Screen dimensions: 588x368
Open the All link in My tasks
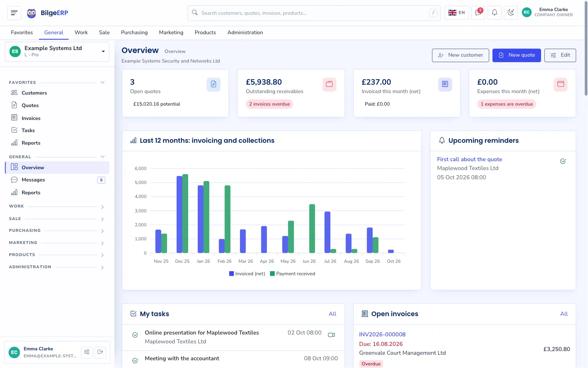click(x=333, y=314)
